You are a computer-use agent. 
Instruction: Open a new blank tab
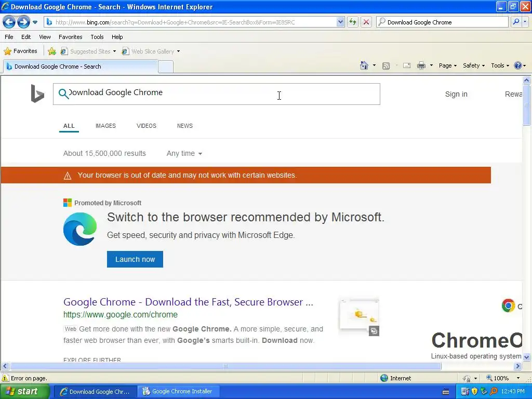pos(166,67)
